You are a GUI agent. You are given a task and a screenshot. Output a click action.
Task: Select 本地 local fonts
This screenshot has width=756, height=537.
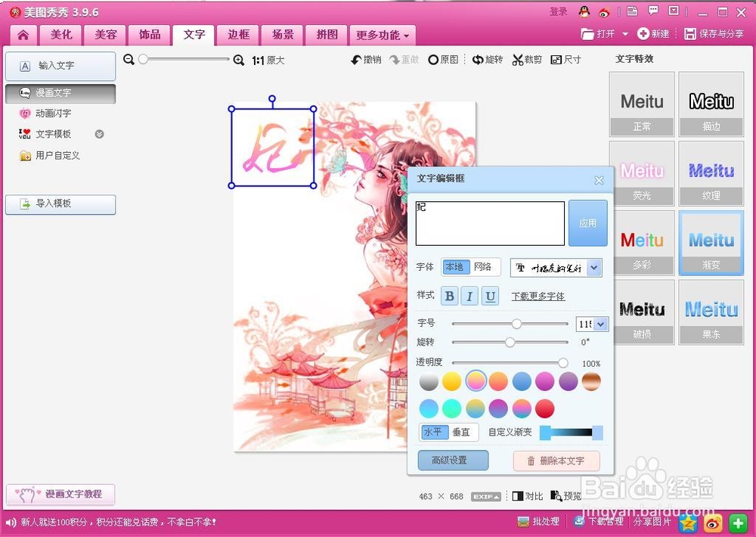tap(455, 267)
